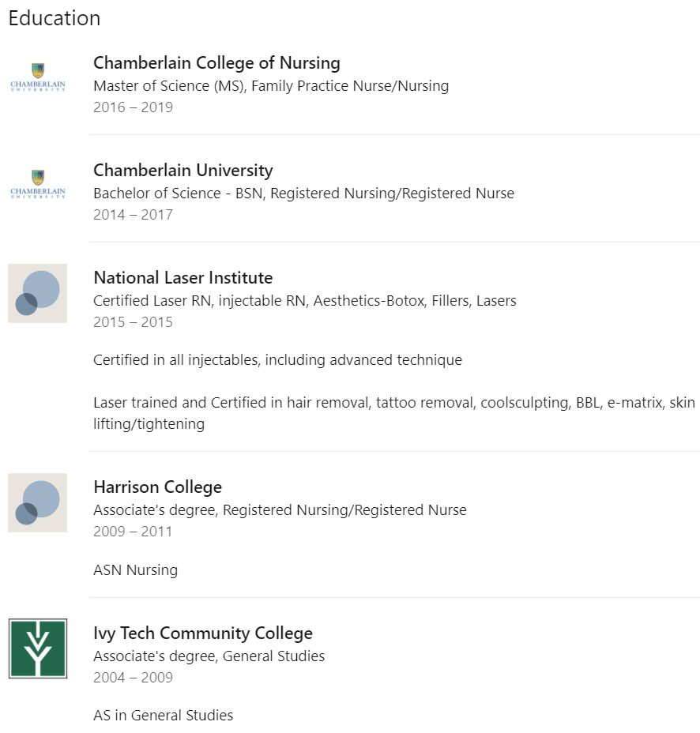Click the ASN Nursing description text
Screen dimensions: 700x733
135,570
